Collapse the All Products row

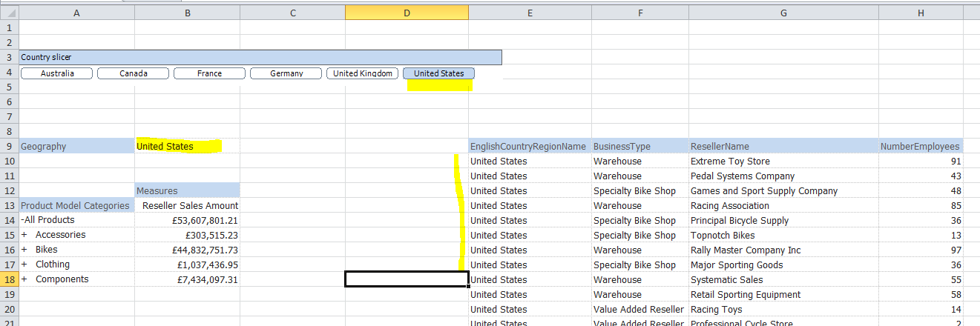[23, 220]
